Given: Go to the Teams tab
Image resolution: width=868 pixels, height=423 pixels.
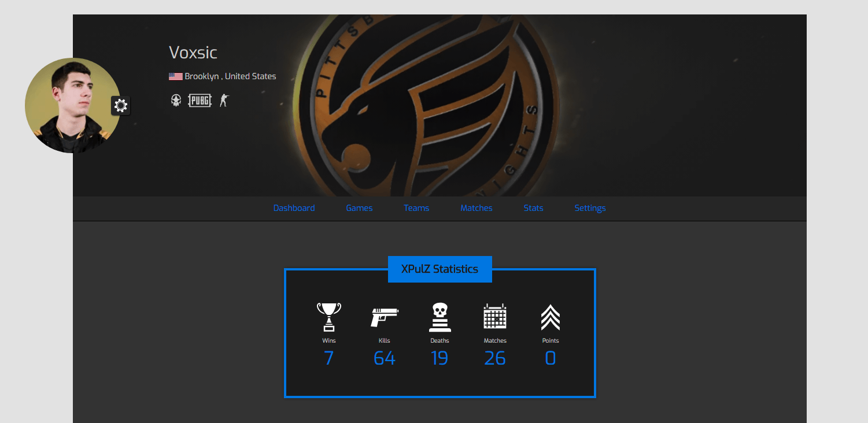Looking at the screenshot, I should pos(416,208).
